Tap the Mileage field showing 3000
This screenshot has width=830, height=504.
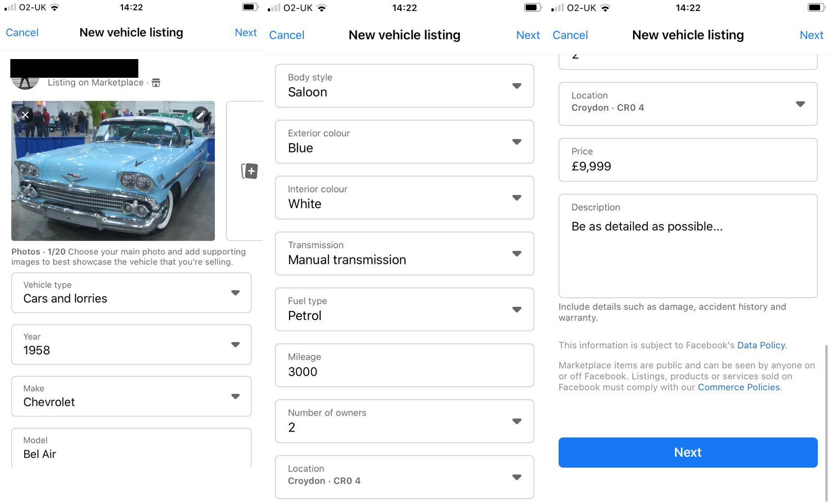(404, 365)
